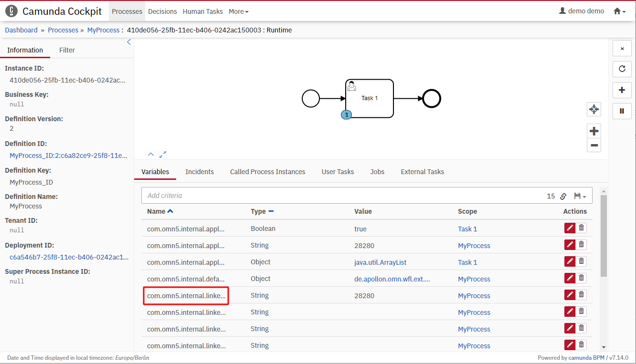
Task: Open the home navigation dropdown
Action: click(x=619, y=11)
